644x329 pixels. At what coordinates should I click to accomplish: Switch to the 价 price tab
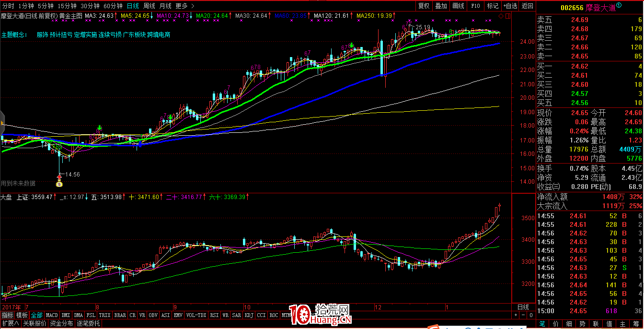point(556,324)
